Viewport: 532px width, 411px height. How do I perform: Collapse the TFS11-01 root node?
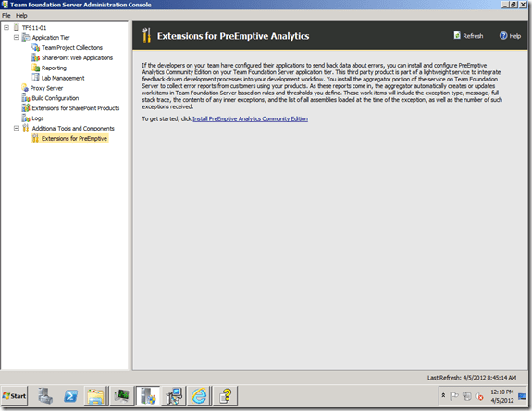pos(6,27)
